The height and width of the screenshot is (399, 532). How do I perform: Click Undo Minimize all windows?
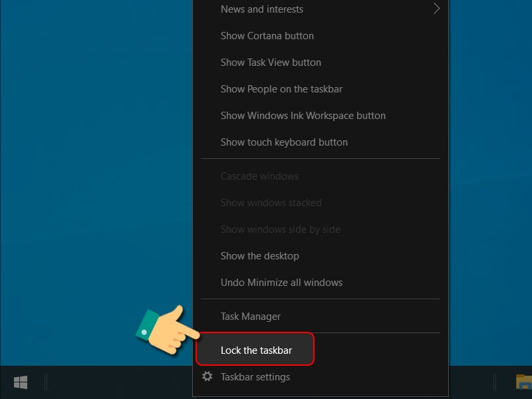click(x=281, y=282)
